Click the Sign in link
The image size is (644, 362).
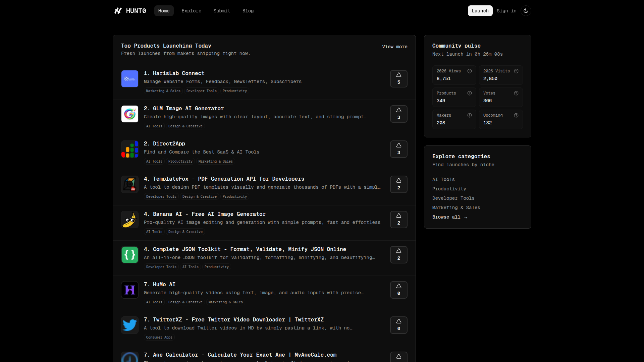[x=506, y=11]
